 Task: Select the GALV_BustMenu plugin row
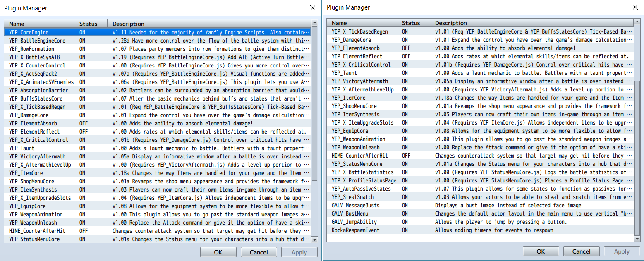[480, 213]
